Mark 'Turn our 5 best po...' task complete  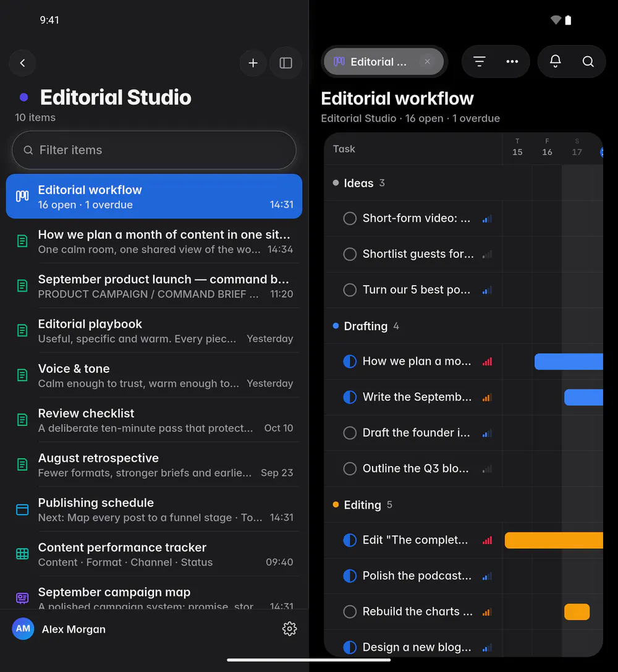[350, 290]
